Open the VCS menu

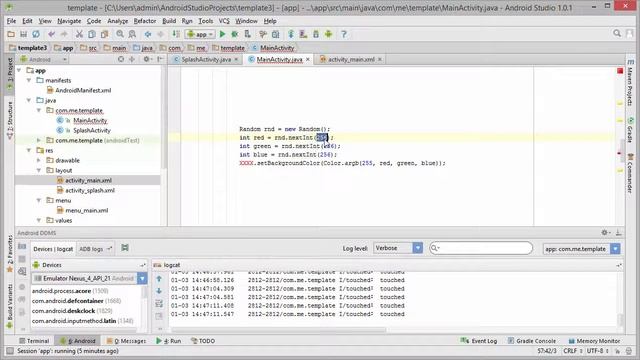tap(224, 21)
